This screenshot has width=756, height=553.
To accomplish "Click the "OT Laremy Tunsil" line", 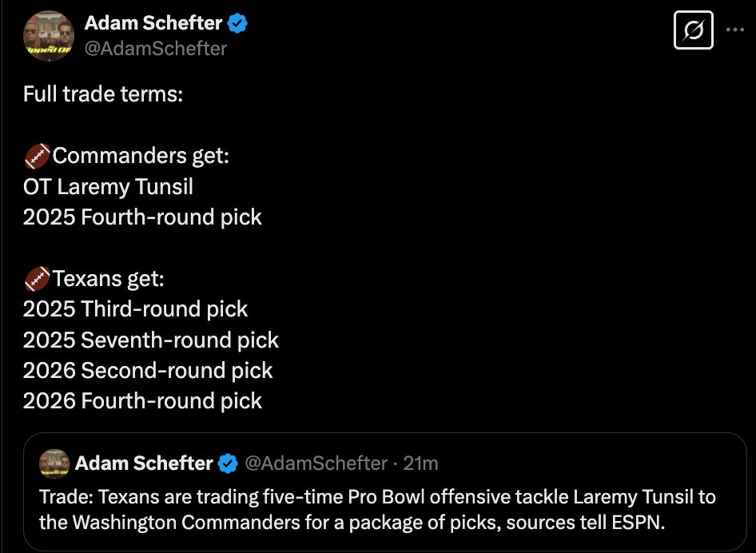I will tap(108, 186).
